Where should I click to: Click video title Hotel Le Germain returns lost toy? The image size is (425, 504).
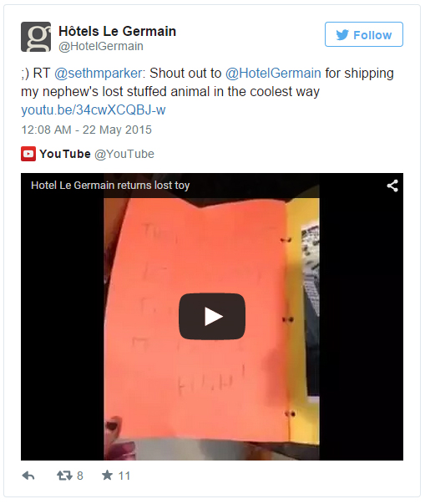coord(110,186)
